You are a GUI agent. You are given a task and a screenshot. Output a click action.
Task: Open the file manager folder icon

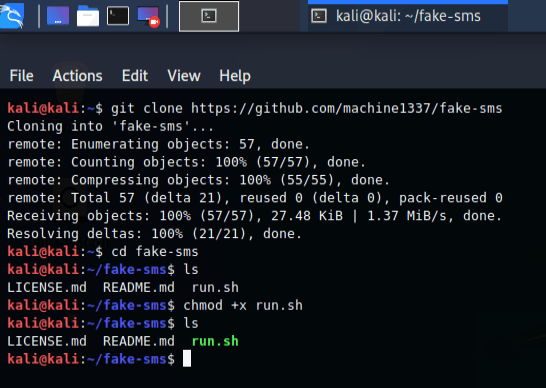point(88,16)
